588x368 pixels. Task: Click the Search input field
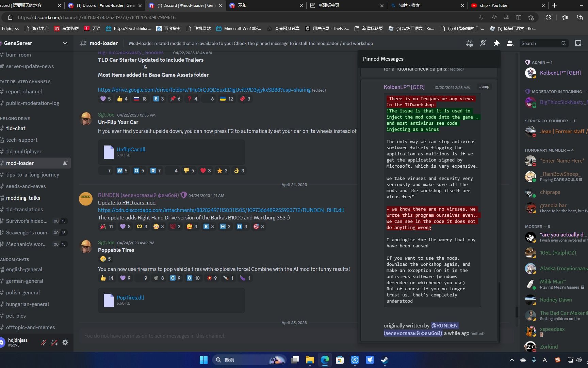coord(544,43)
